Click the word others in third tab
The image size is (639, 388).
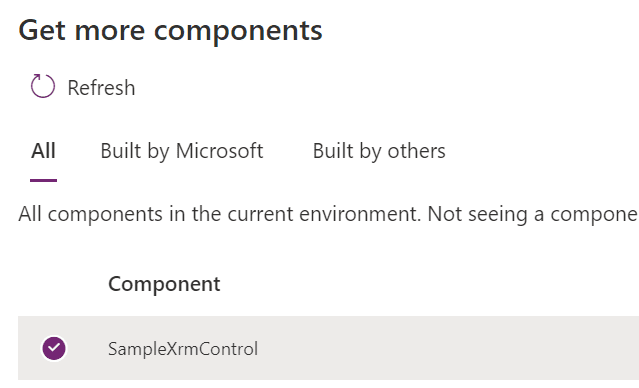[x=416, y=151]
